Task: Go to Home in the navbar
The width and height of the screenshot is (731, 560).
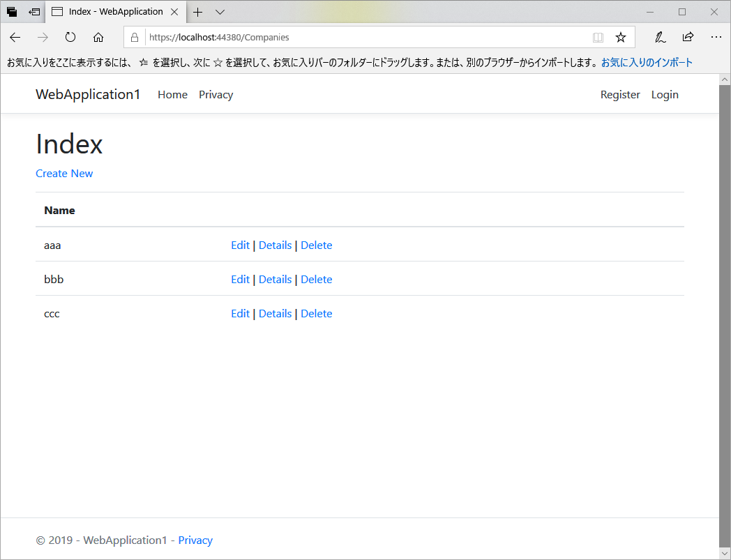Action: (172, 95)
